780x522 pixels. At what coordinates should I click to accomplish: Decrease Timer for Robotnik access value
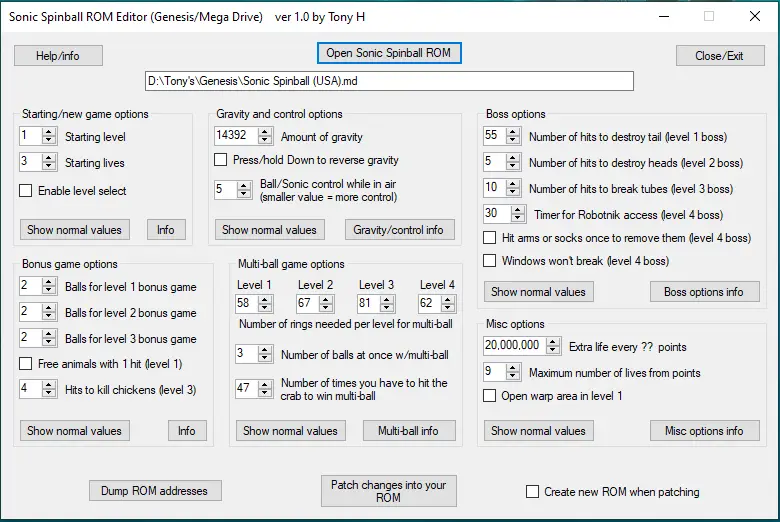[518, 218]
